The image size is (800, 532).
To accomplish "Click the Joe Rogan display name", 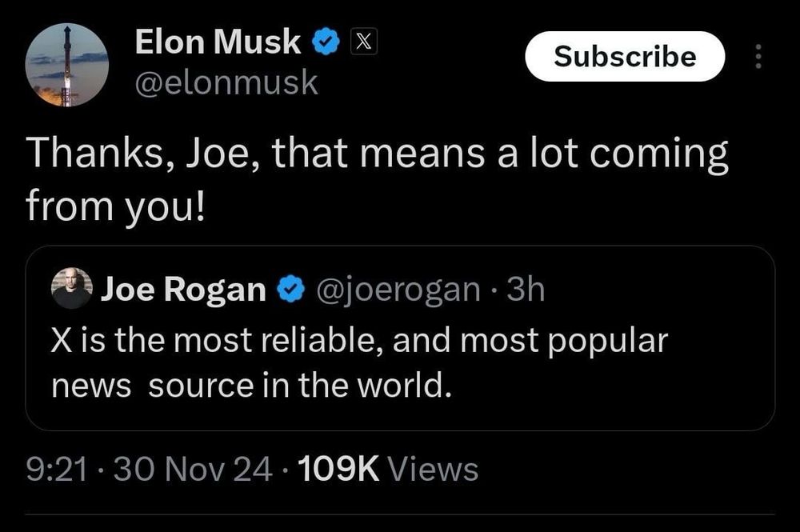I will pos(183,290).
